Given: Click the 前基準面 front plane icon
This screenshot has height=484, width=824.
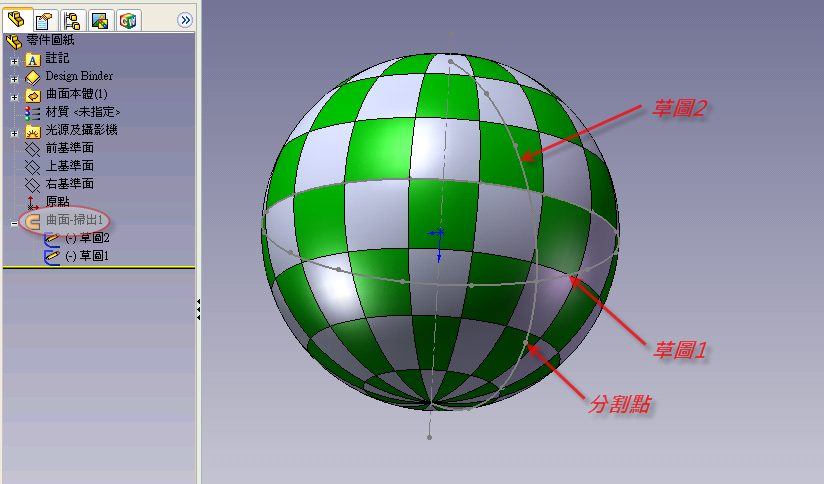Looking at the screenshot, I should coord(33,149).
